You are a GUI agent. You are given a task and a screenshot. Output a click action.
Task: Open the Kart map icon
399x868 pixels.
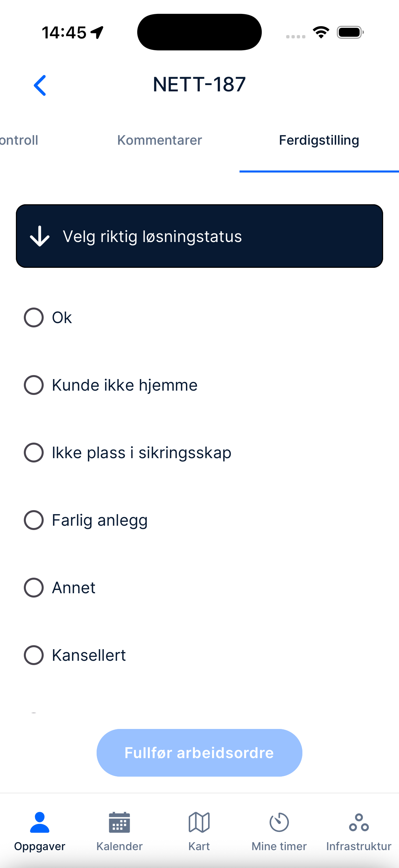tap(199, 822)
